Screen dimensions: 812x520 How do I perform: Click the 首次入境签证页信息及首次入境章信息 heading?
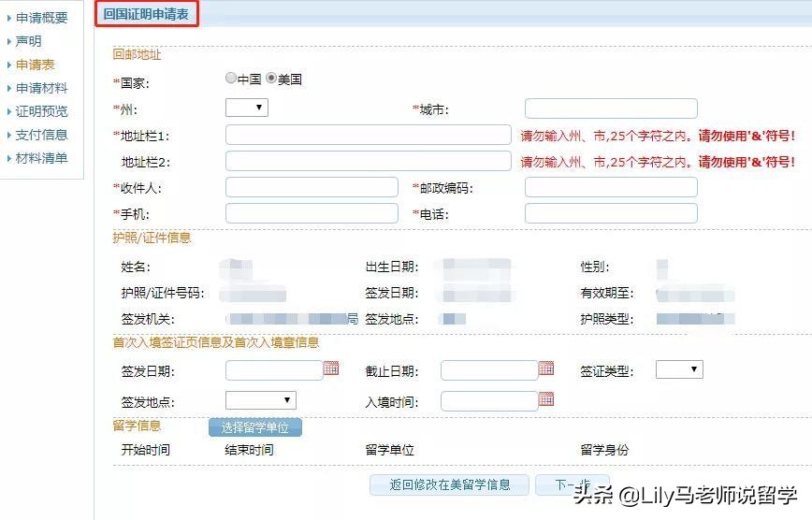click(x=216, y=342)
